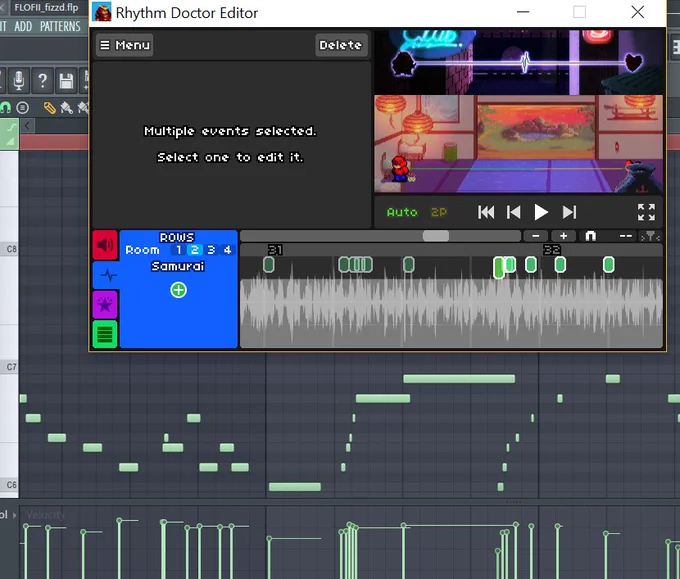Viewport: 680px width, 579px height.
Task: Expand the Velocity control lane arrow
Action: pyautogui.click(x=14, y=515)
